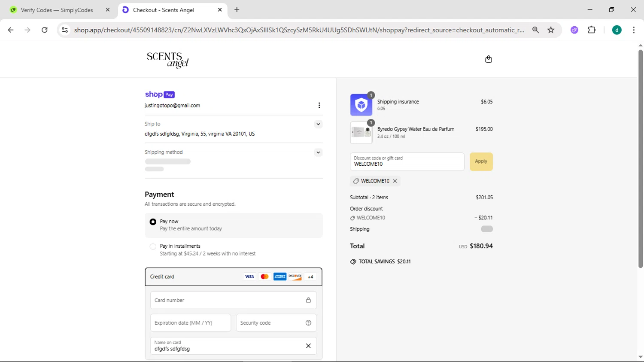This screenshot has width=644, height=362.
Task: Click the Mastercard icon
Action: 264,277
